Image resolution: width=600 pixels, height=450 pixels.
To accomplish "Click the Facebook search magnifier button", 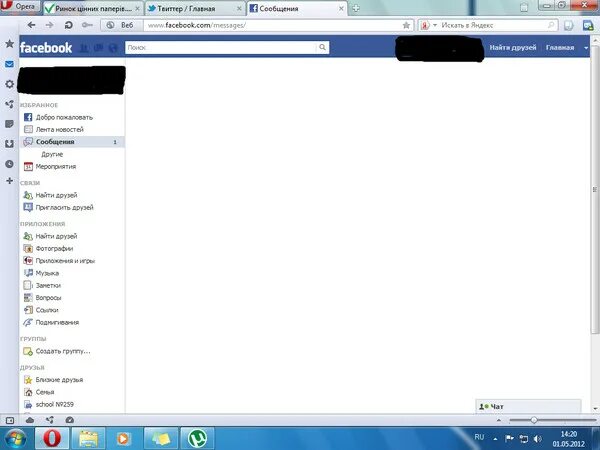I will point(323,47).
